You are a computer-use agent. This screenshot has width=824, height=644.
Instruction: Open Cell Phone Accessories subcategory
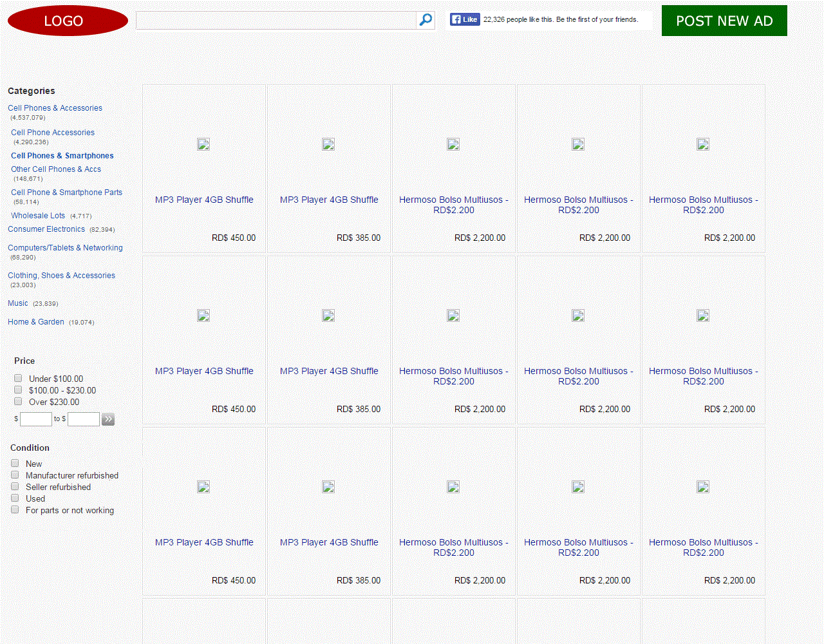coord(53,133)
